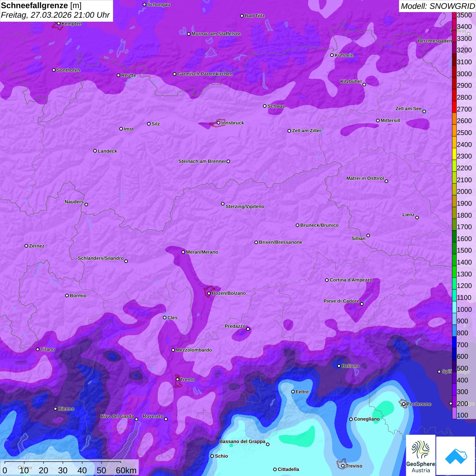Click the Bad Tölz label

pos(255,16)
